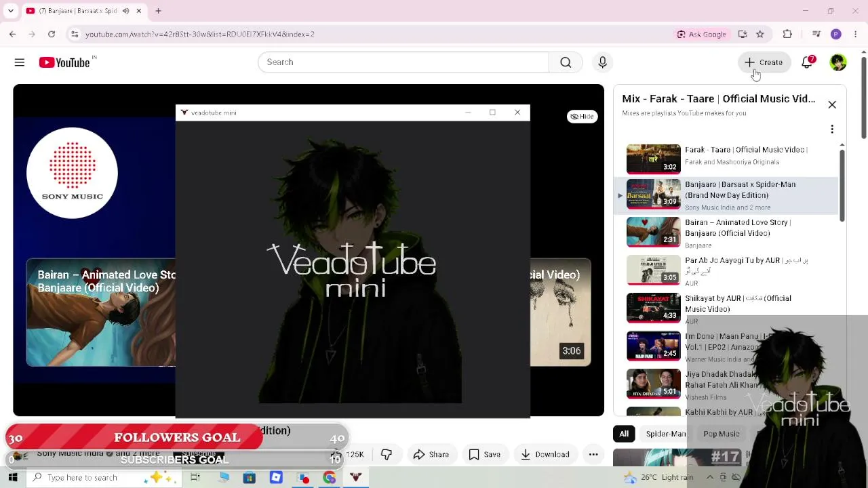Install the app from address bar icon
868x488 pixels.
(743, 34)
